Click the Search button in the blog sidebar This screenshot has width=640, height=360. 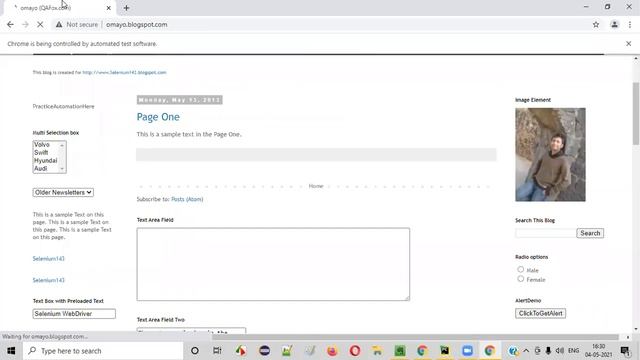(590, 233)
